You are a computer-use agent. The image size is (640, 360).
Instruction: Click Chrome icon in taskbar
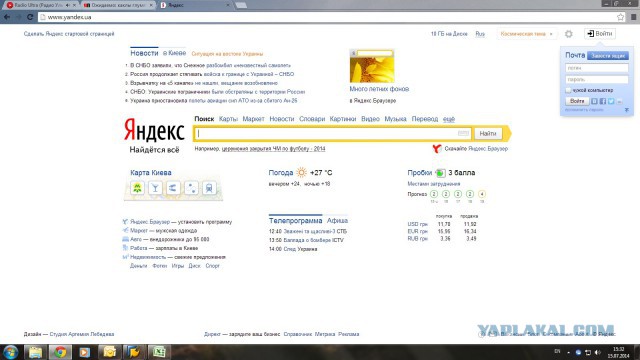[x=60, y=352]
